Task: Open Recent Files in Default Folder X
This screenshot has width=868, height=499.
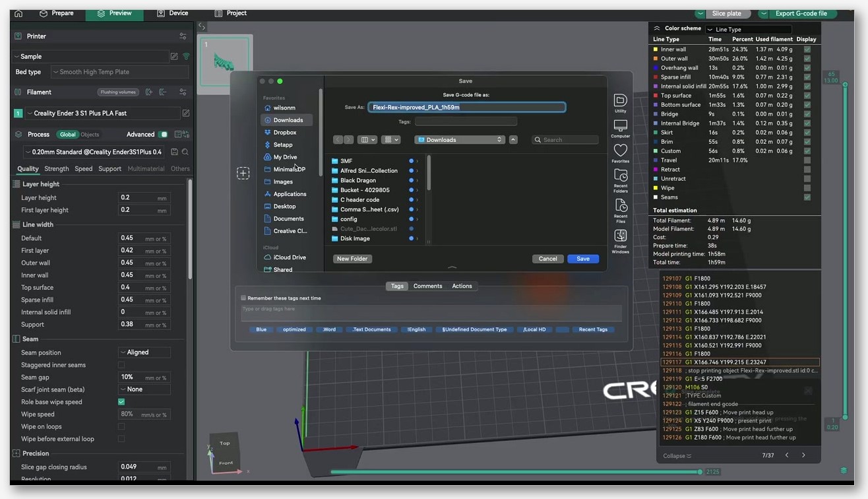Action: (621, 211)
